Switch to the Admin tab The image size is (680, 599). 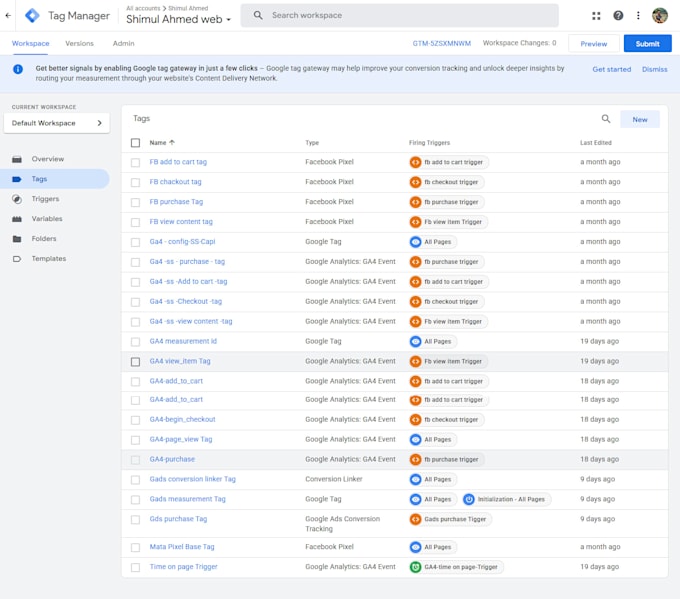point(124,43)
